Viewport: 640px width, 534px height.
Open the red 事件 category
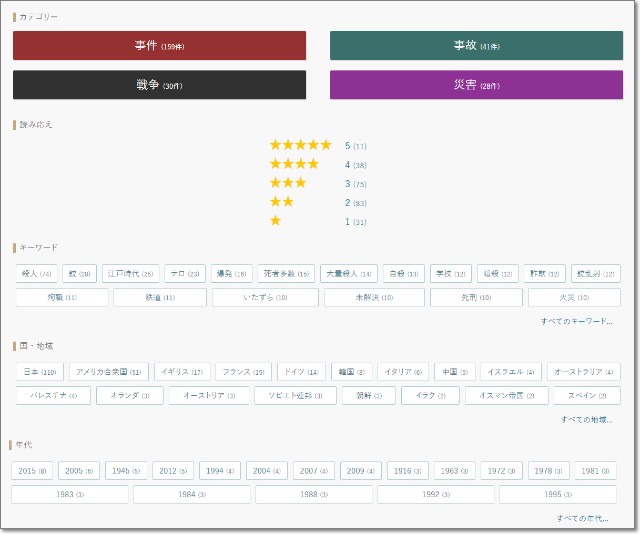click(x=159, y=46)
